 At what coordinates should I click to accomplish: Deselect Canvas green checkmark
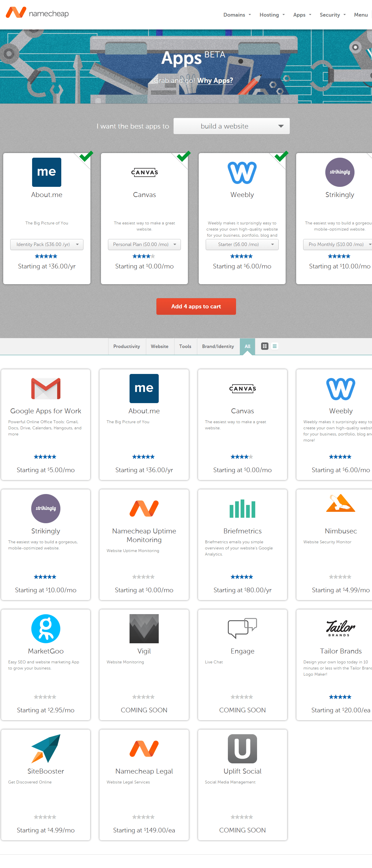tap(184, 156)
